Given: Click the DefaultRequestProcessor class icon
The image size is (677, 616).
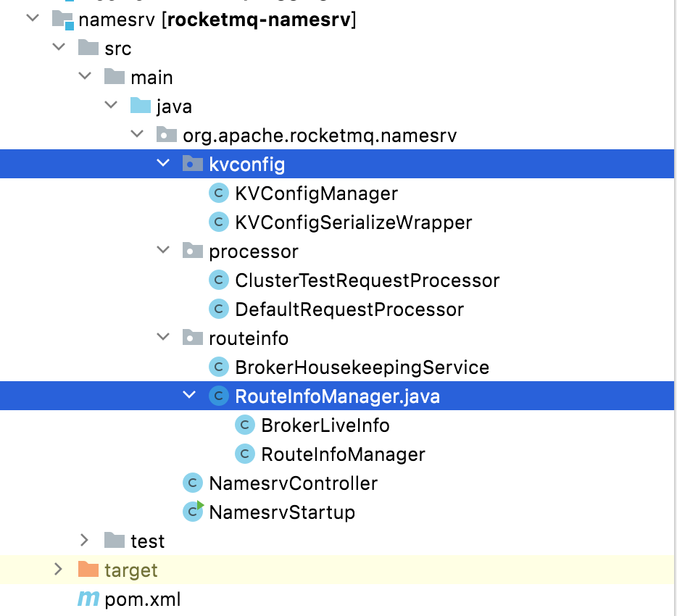Looking at the screenshot, I should [219, 309].
